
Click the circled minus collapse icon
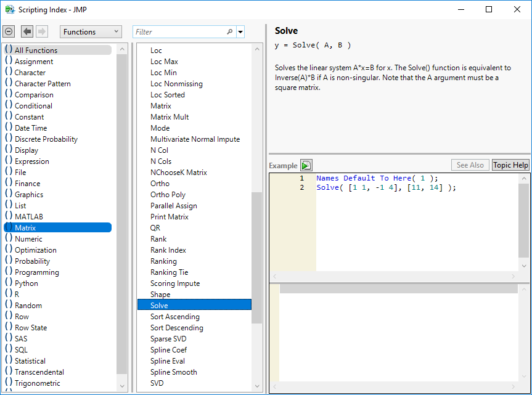(x=9, y=31)
